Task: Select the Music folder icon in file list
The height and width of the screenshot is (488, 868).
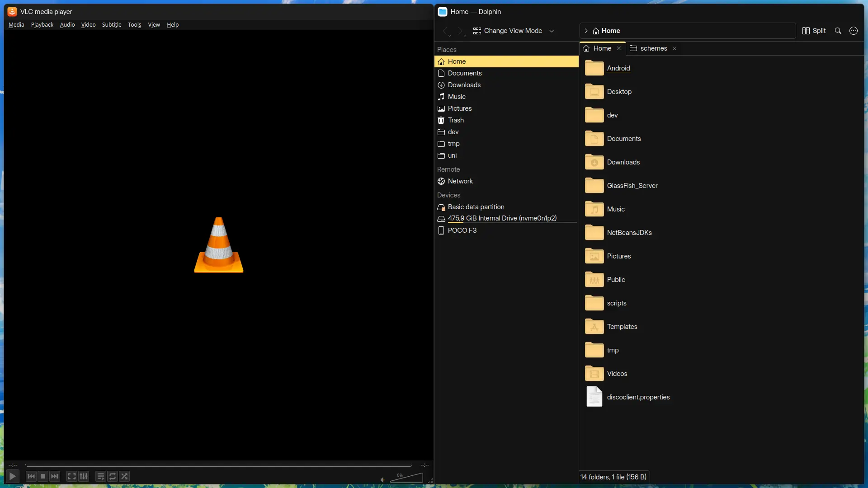Action: pyautogui.click(x=594, y=209)
